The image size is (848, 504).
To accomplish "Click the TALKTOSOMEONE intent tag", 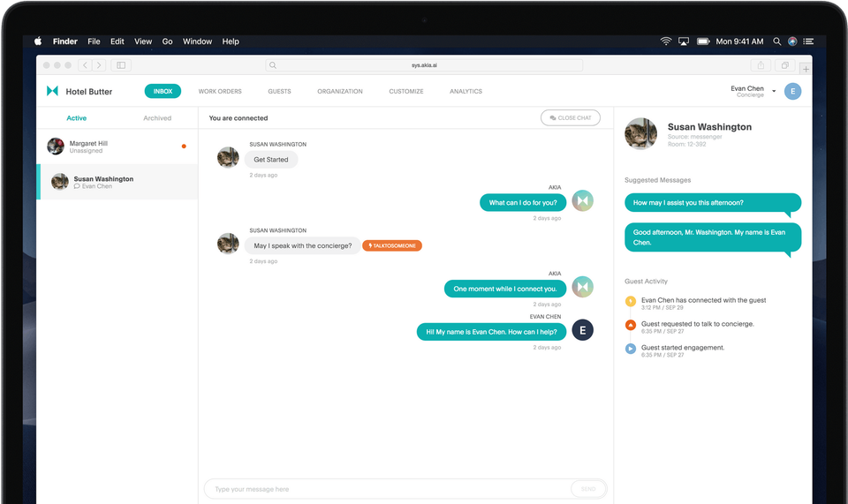I will pyautogui.click(x=392, y=245).
